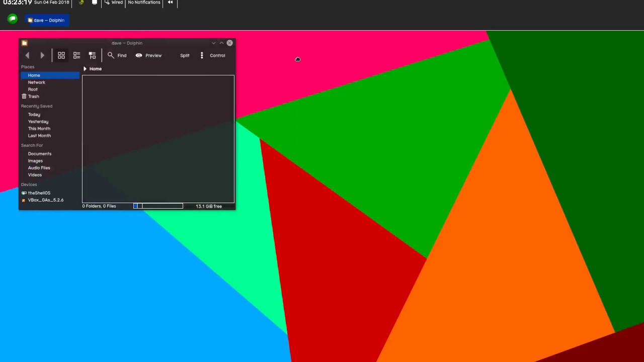Image resolution: width=644 pixels, height=362 pixels.
Task: Select the VBox_GAs_5.2.6 device
Action: coord(45,200)
